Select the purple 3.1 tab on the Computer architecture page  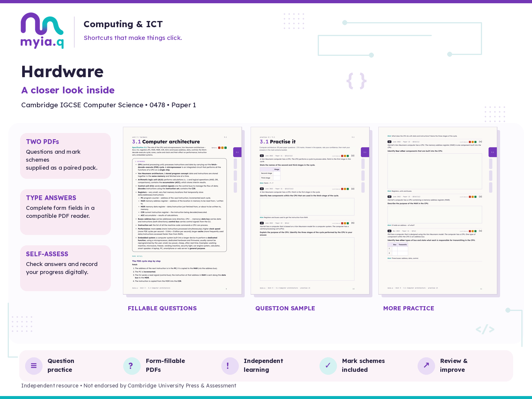coord(237,152)
